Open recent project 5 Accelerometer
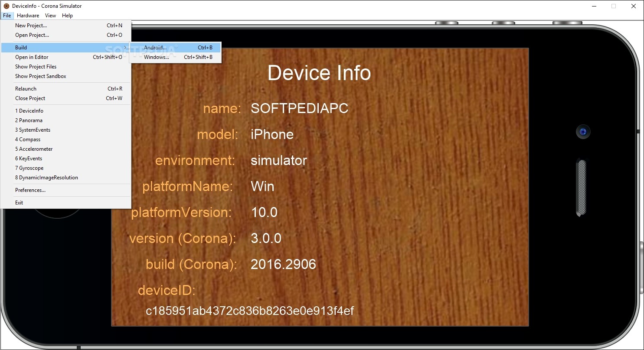This screenshot has height=350, width=644. (x=65, y=149)
